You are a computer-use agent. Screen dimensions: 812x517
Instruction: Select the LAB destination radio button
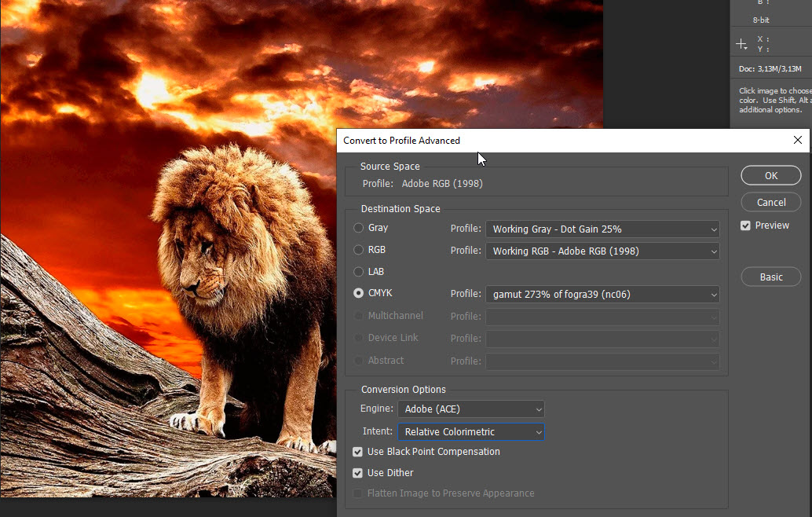click(358, 272)
